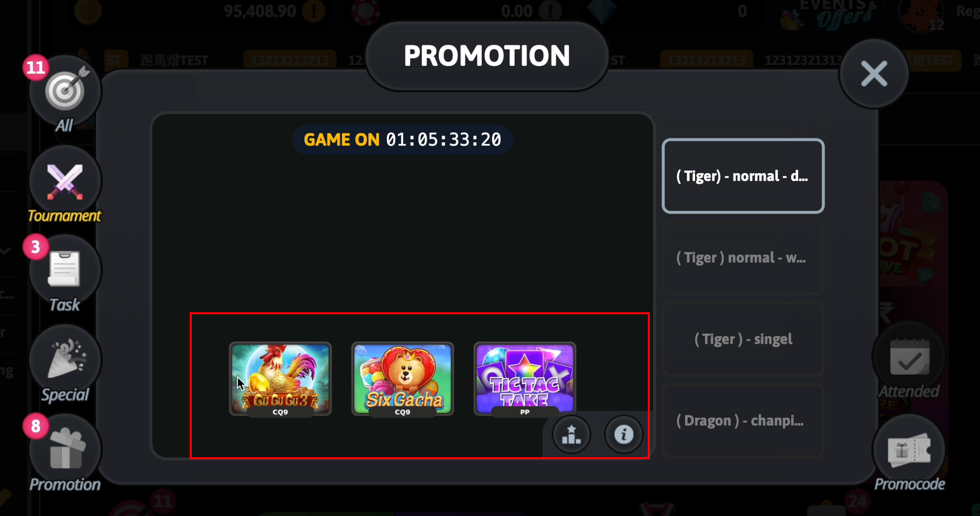
Task: Launch the Tic Tac Take game
Action: coord(525,379)
